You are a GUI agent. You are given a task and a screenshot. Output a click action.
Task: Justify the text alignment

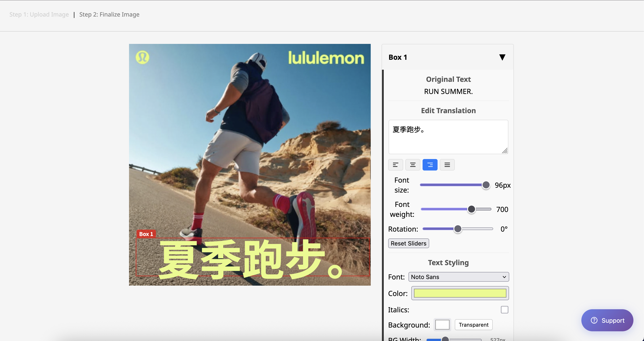(447, 165)
